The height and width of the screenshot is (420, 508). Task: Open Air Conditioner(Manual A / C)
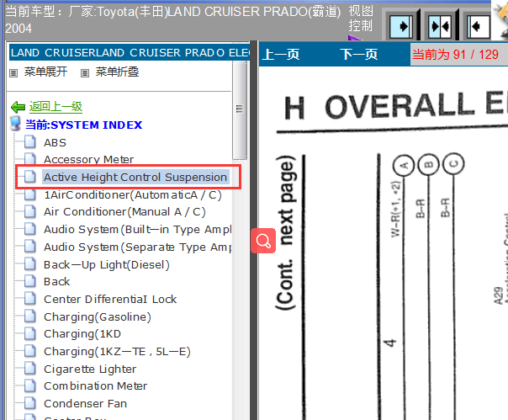[124, 212]
